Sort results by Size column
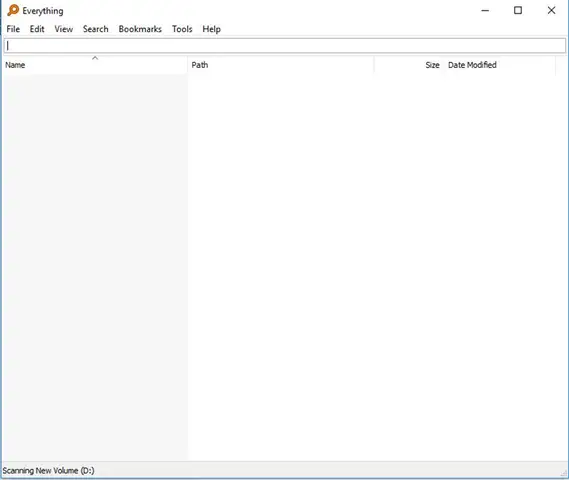 (x=409, y=65)
